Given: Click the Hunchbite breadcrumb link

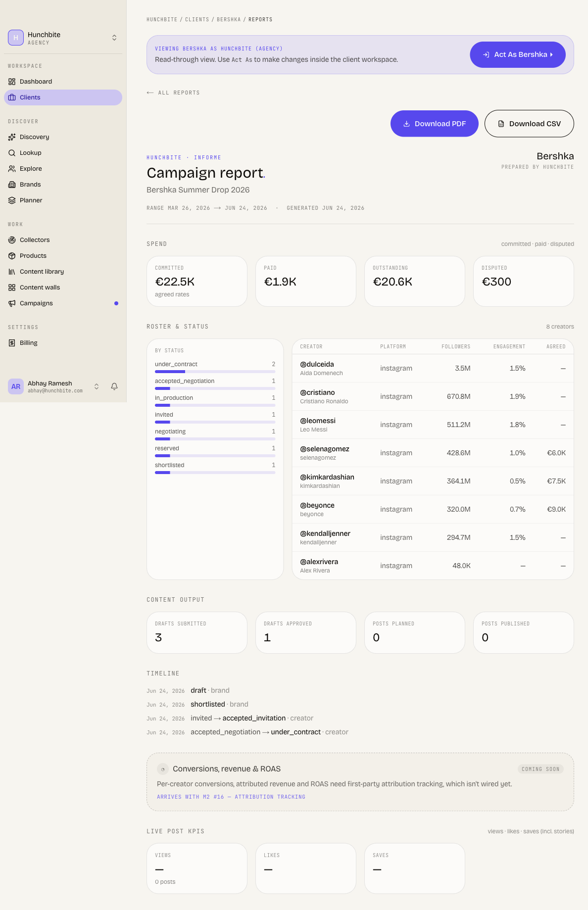Looking at the screenshot, I should 162,19.
